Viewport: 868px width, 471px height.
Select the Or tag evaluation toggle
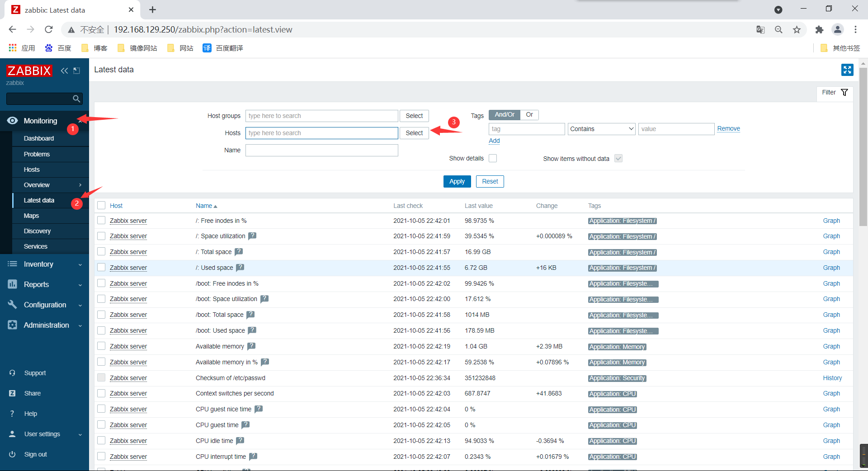pos(529,115)
